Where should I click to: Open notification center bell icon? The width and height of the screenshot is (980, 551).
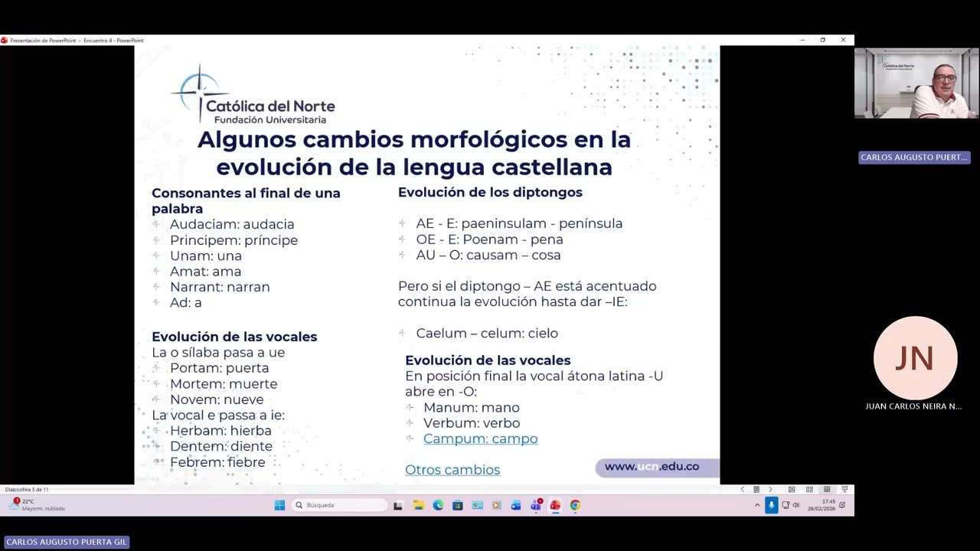pos(842,505)
